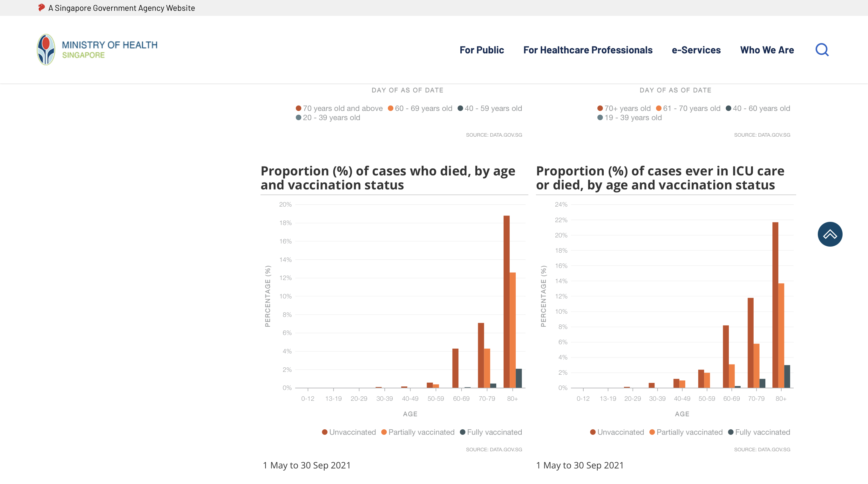Open the Who We Are menu
The image size is (868, 484).
[767, 50]
